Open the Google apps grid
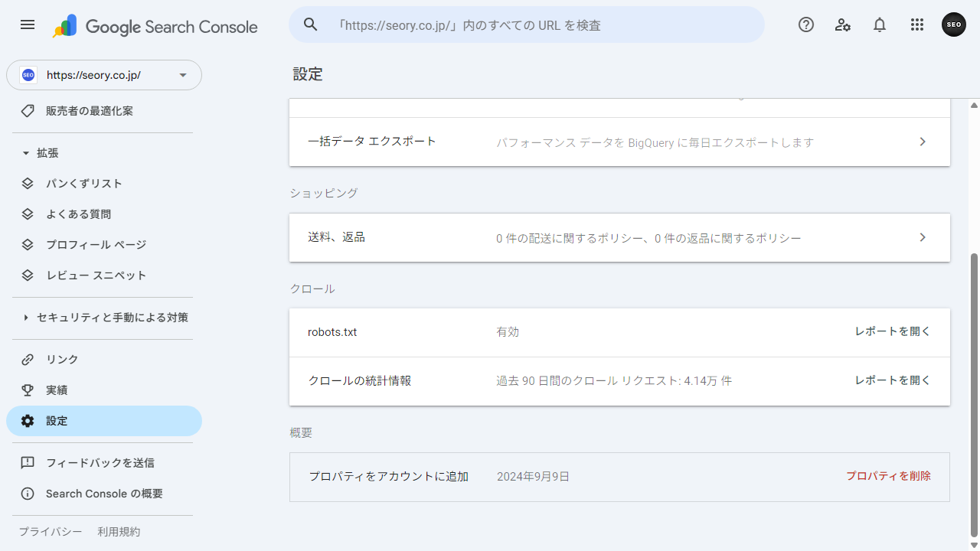980x551 pixels. pos(916,24)
